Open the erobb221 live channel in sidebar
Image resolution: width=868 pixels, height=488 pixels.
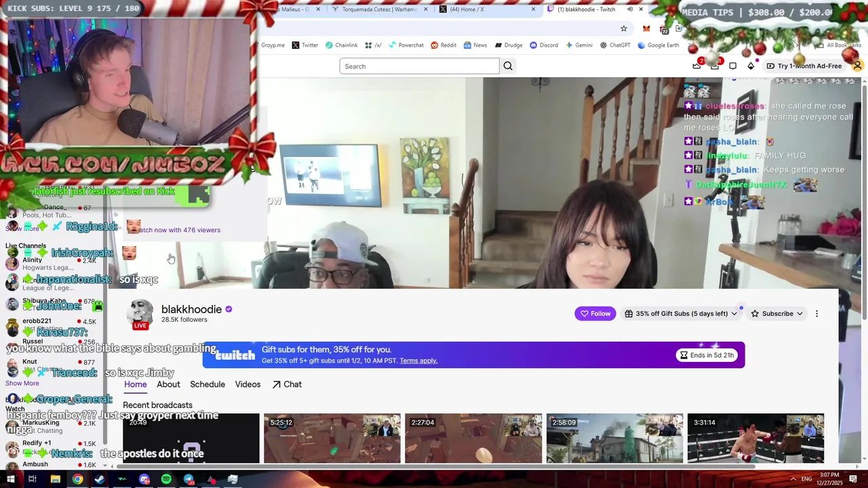pos(51,325)
